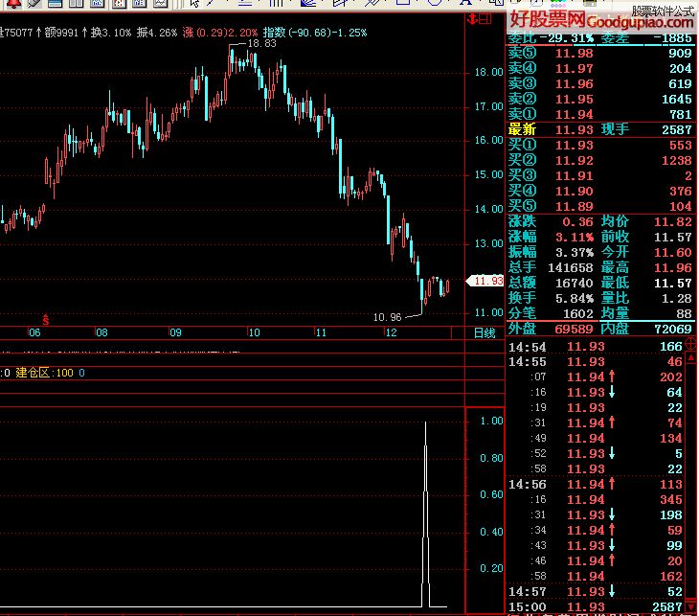Click the red down-arrow icon above the price axis
Viewport: 699px width, 616px height.
click(471, 16)
